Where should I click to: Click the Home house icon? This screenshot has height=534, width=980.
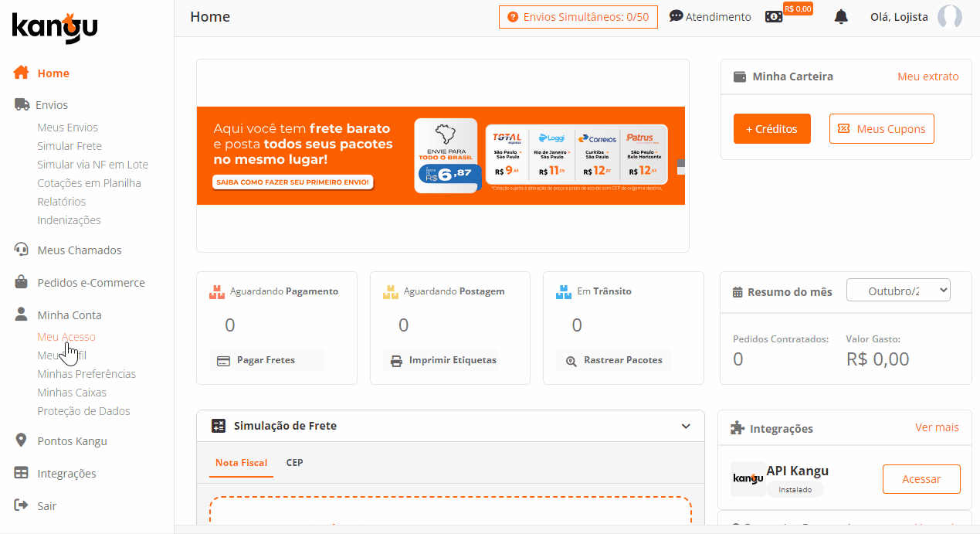(22, 73)
